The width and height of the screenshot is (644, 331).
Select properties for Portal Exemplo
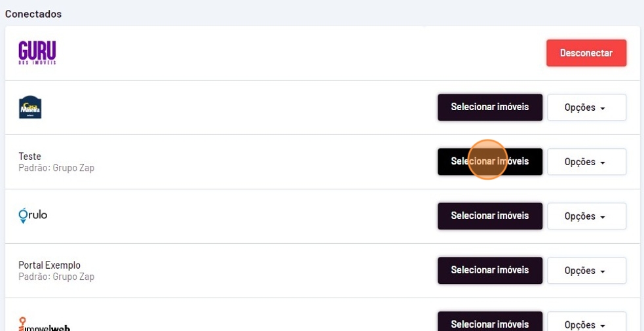tap(489, 271)
